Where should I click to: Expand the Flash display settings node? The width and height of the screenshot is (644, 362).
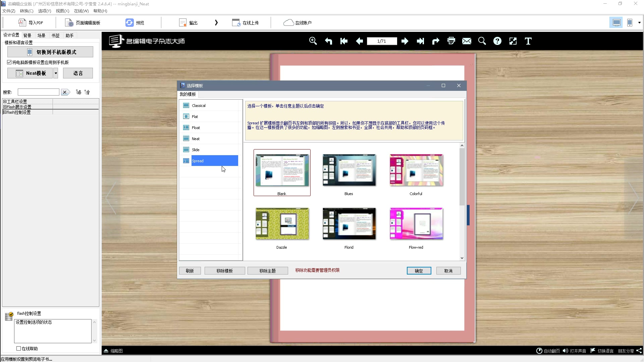[5, 107]
